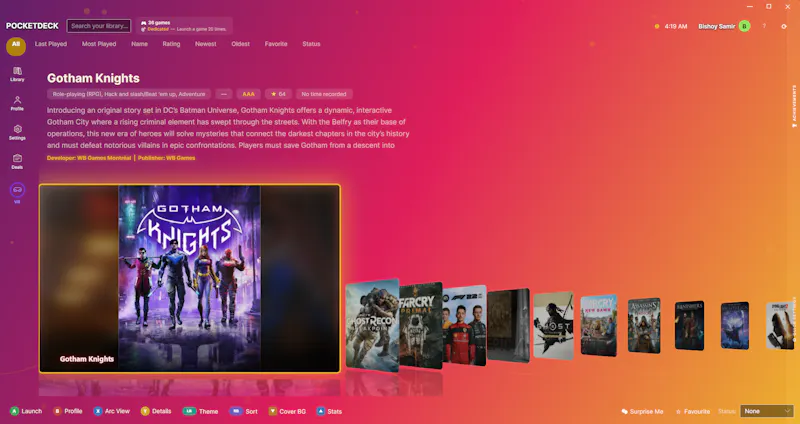Open the Library sidebar section

pyautogui.click(x=17, y=74)
